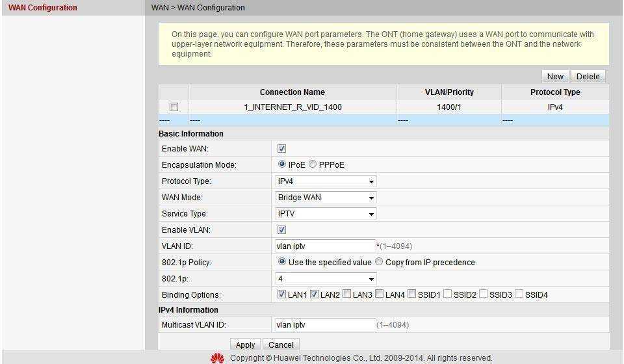Click the Multicast VLAN ID field
This screenshot has height=364, width=624.
(324, 324)
